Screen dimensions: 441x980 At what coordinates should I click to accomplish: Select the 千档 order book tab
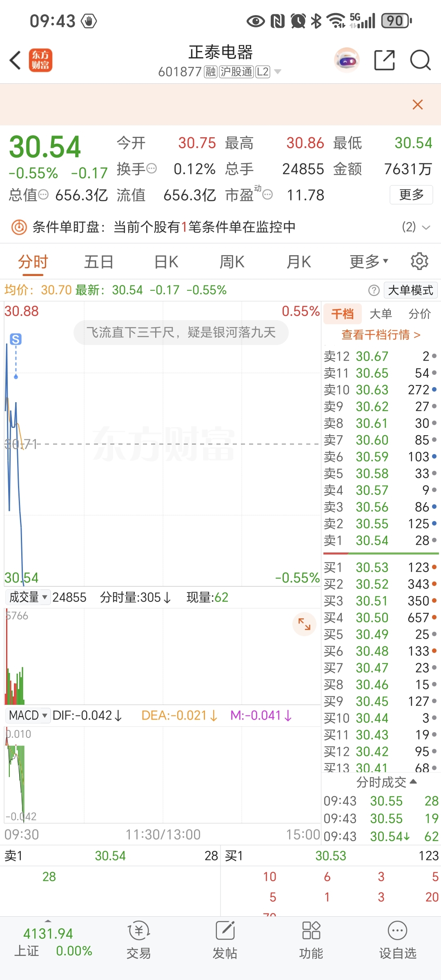[343, 314]
